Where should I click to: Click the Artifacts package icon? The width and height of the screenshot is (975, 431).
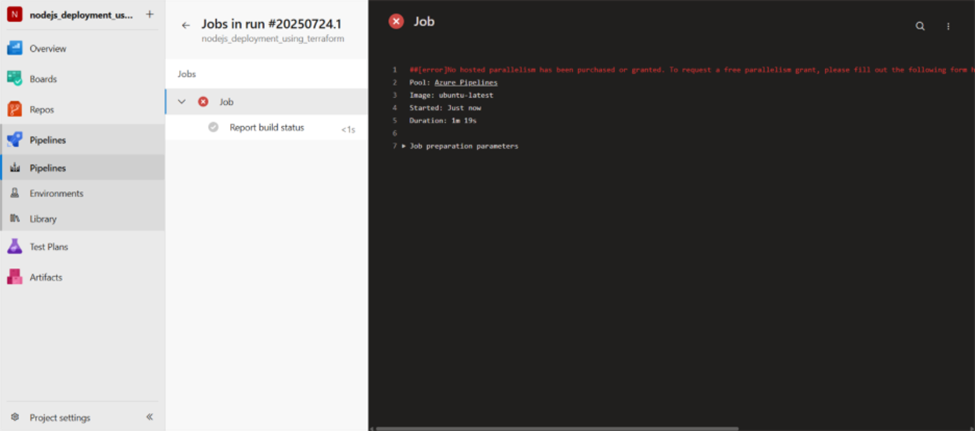pos(14,277)
